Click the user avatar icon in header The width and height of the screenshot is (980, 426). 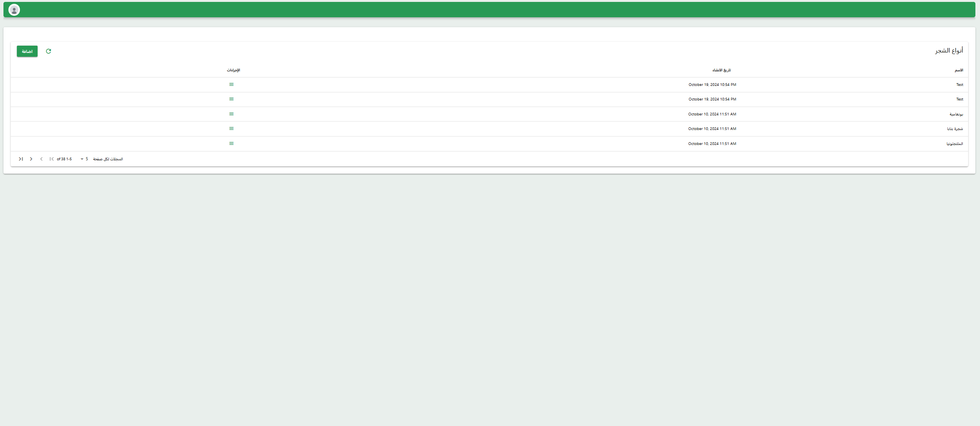(x=14, y=10)
